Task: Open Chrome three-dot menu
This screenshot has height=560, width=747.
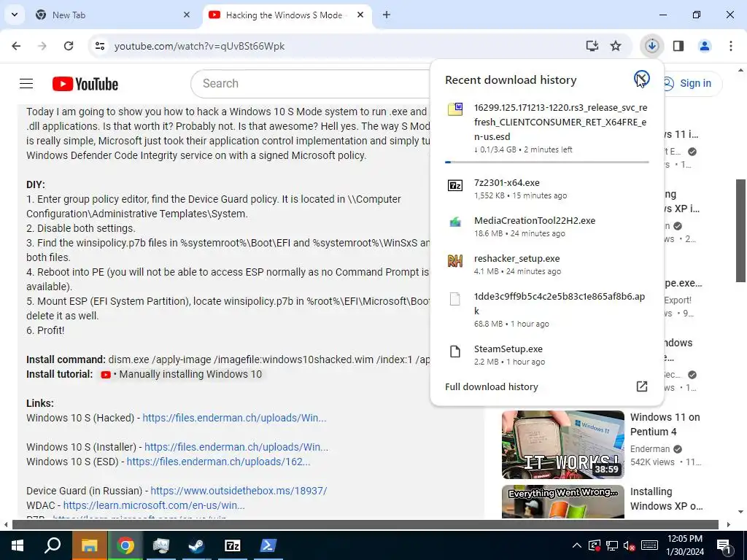Action: click(730, 46)
